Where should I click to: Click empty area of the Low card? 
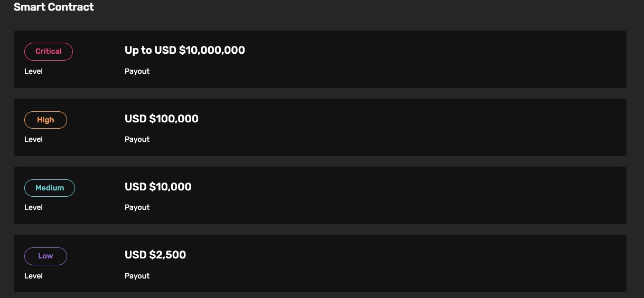423,264
